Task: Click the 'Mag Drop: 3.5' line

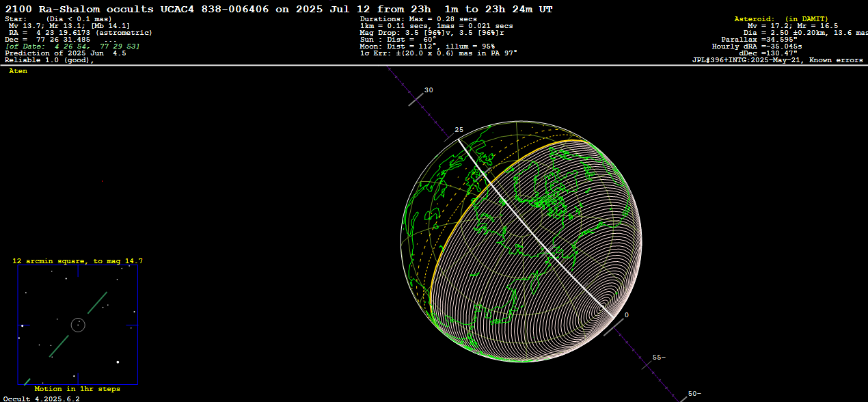Action: point(432,32)
